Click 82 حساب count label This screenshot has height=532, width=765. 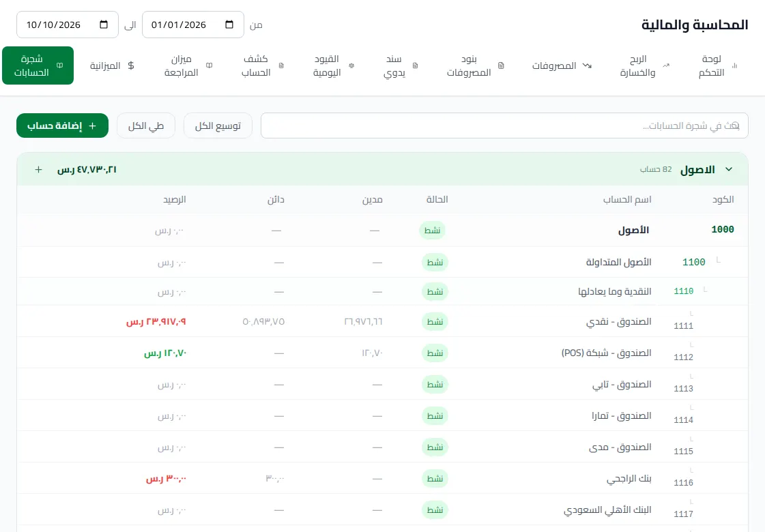656,169
